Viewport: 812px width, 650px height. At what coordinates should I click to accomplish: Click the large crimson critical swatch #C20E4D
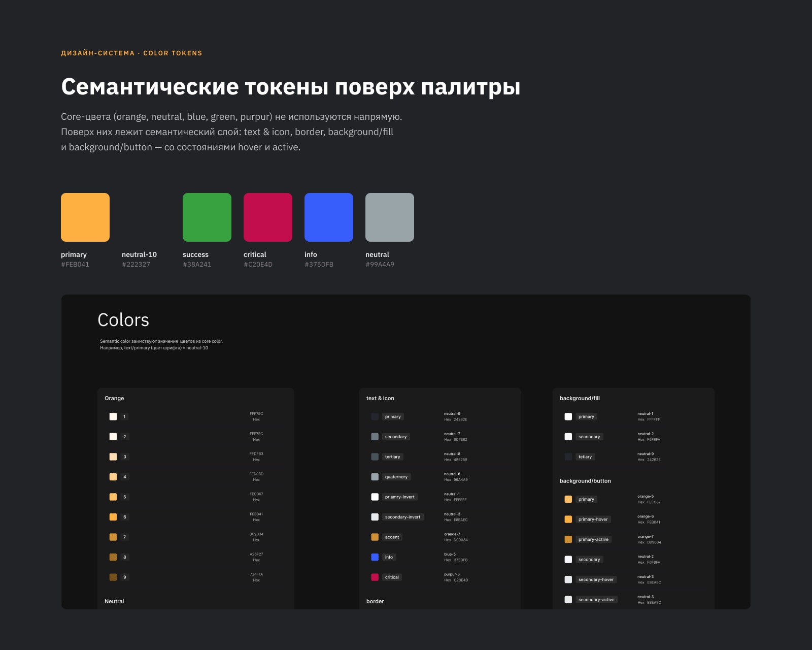[268, 217]
